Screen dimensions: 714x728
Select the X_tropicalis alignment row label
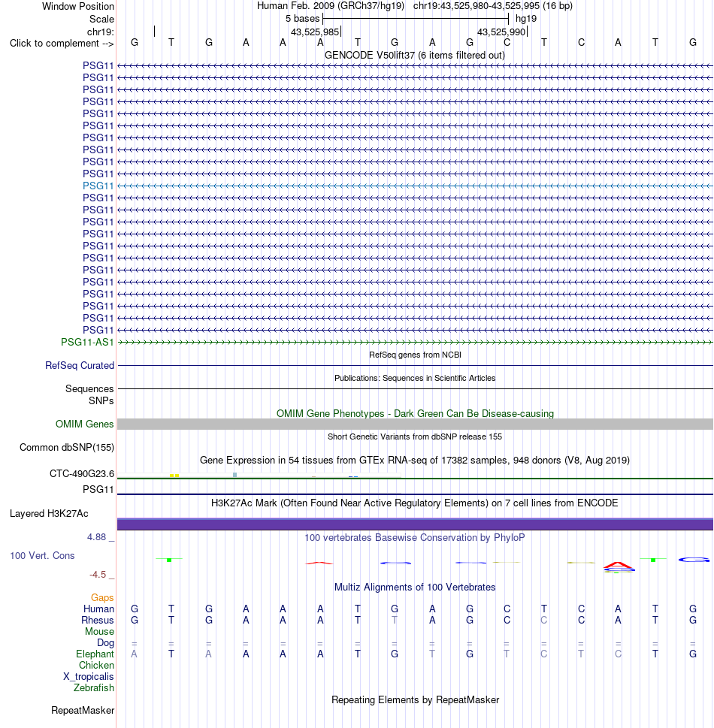88,676
